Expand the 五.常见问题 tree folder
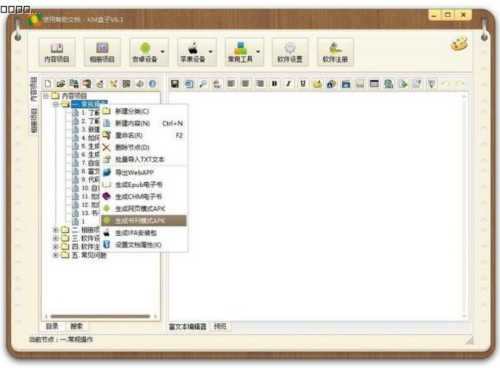This screenshot has width=500, height=368. coord(56,255)
